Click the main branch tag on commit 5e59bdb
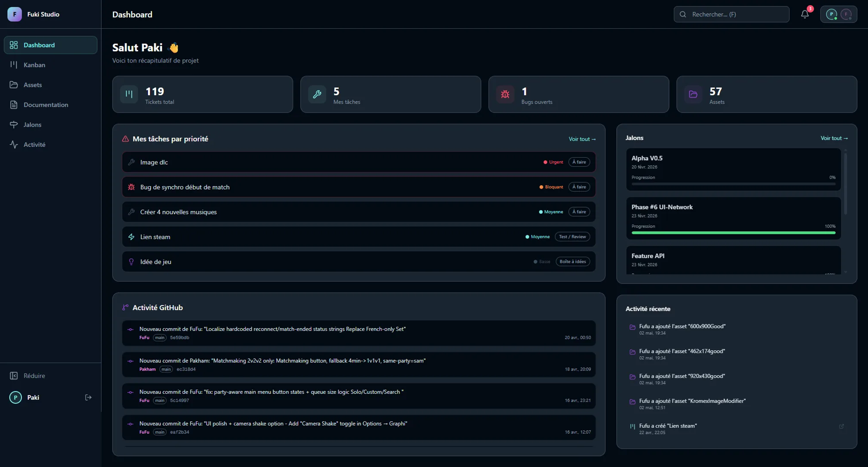 (160, 338)
